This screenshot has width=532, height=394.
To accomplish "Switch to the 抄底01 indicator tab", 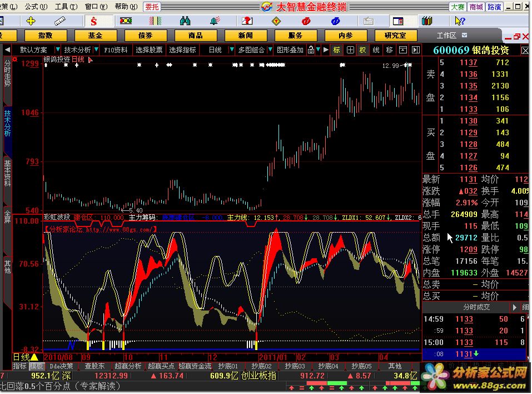I will tap(228, 366).
